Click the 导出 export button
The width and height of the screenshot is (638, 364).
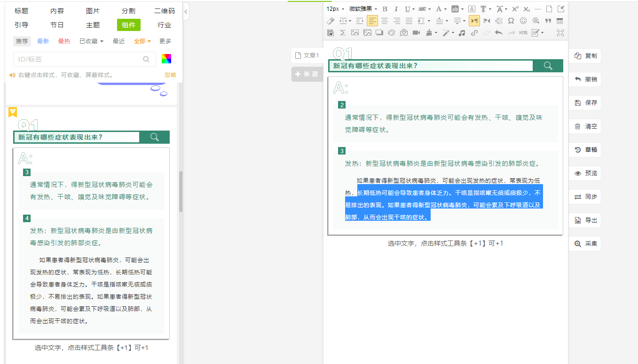[x=585, y=220]
